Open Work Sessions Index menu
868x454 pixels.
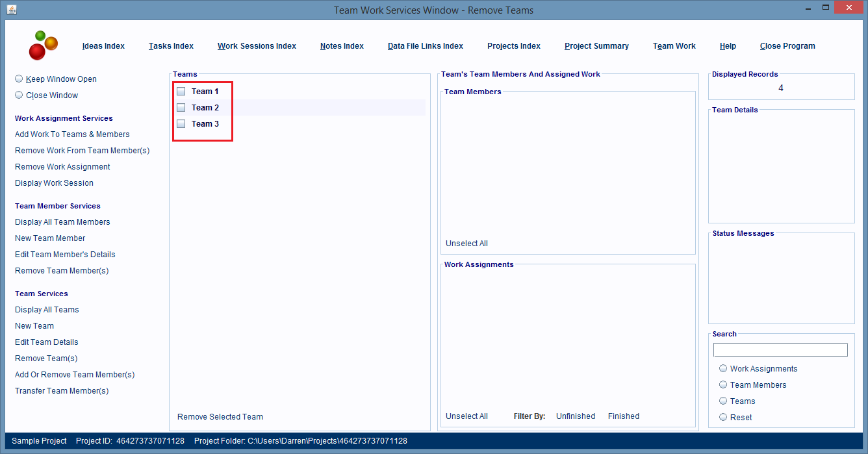coord(257,46)
